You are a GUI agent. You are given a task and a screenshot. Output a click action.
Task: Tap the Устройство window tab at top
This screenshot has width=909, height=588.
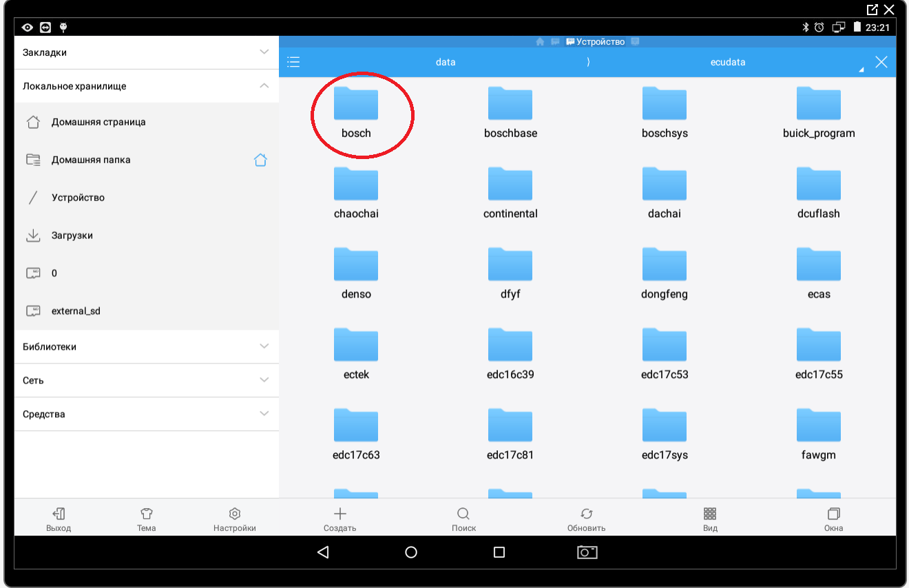tap(596, 42)
